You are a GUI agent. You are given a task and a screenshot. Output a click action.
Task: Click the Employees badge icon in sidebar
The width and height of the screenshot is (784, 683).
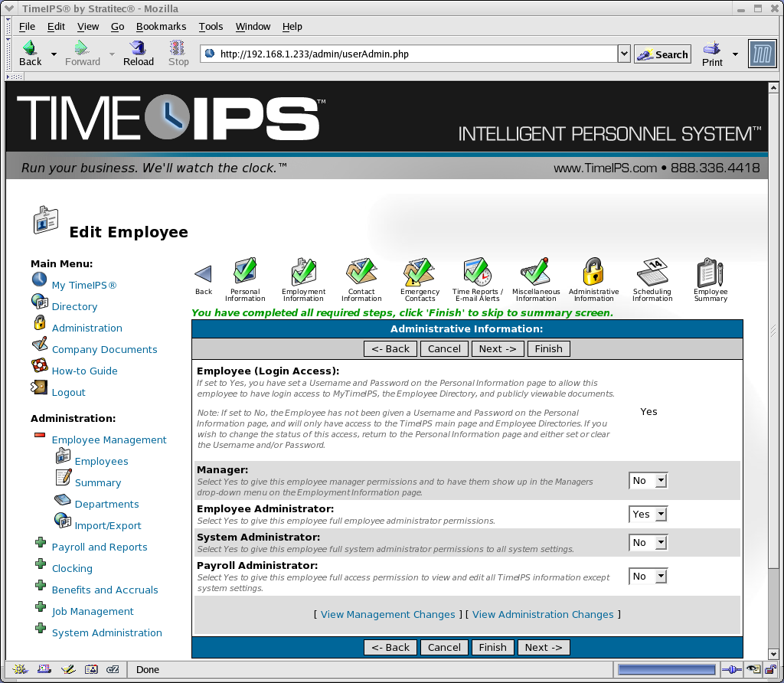[x=63, y=456]
